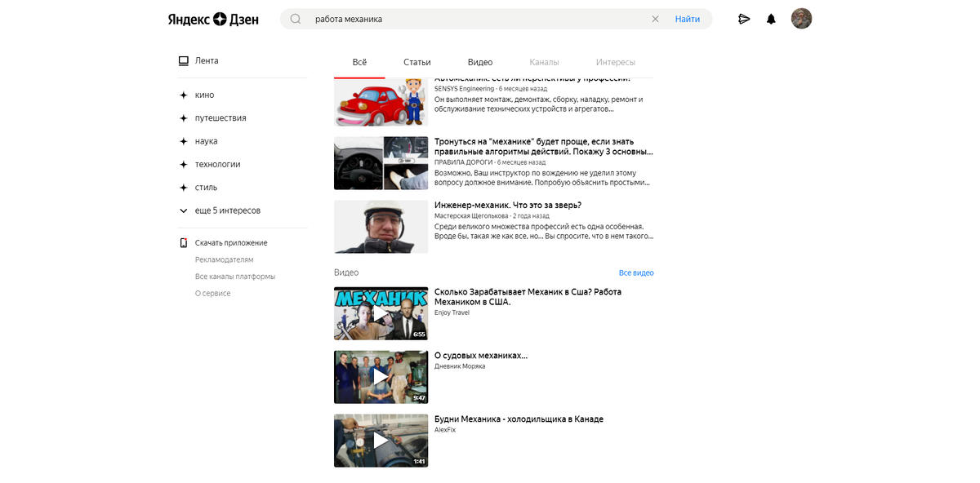Play the video about mechanic salaries in США

381,312
